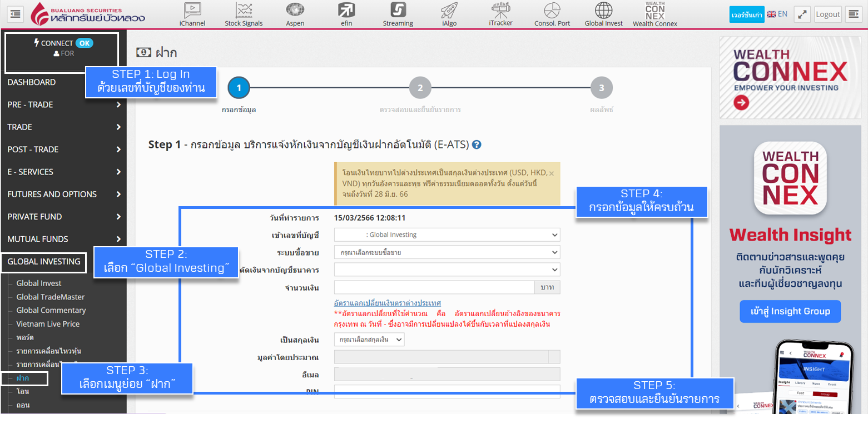Click the จำนวนเงิน amount input field
868x424 pixels.
click(x=434, y=287)
